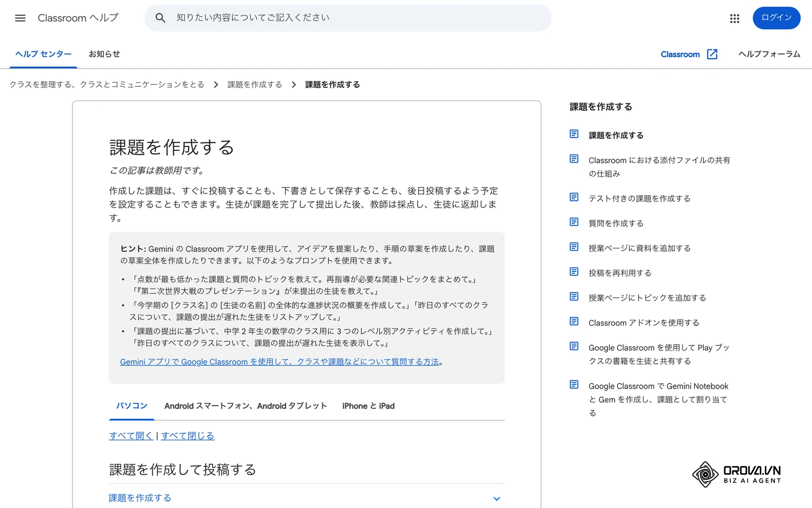Open Google Classroom を使用して Play ブックス article
The height and width of the screenshot is (508, 812).
(659, 354)
